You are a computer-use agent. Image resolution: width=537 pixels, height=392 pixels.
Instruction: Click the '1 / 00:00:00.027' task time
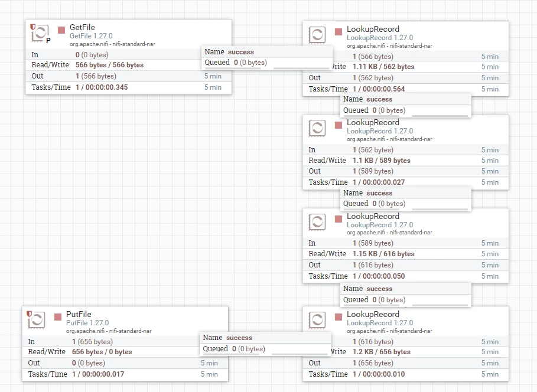point(379,182)
